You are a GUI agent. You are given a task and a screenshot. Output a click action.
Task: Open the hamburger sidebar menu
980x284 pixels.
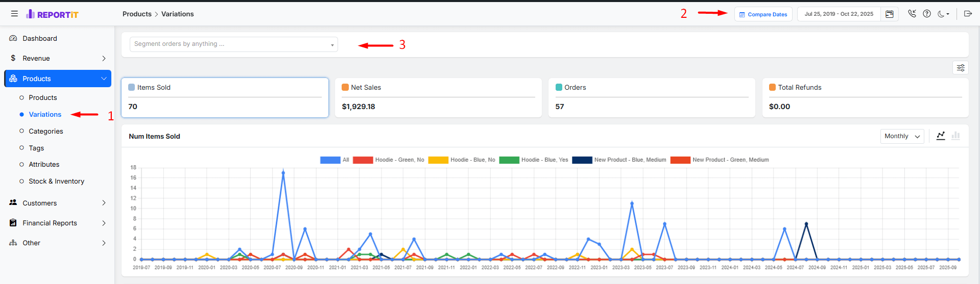coord(14,14)
